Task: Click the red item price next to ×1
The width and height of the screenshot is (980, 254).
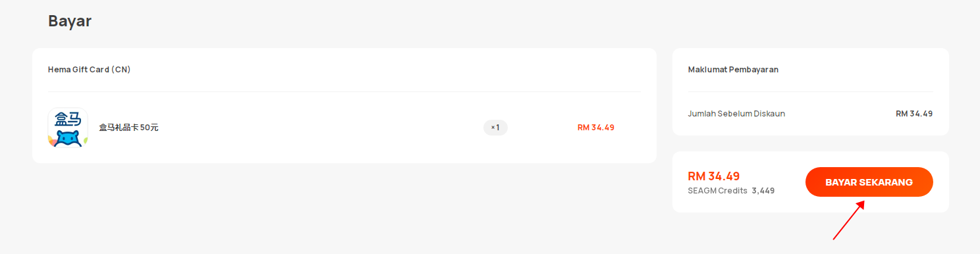Action: [595, 128]
